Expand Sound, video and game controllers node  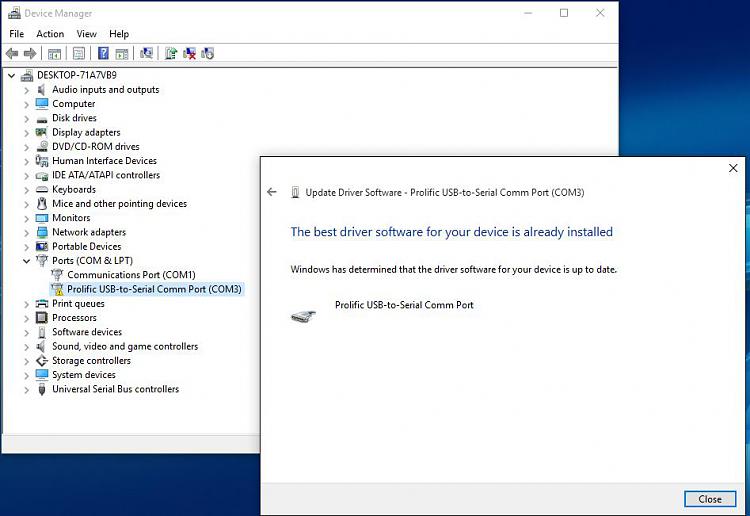26,347
